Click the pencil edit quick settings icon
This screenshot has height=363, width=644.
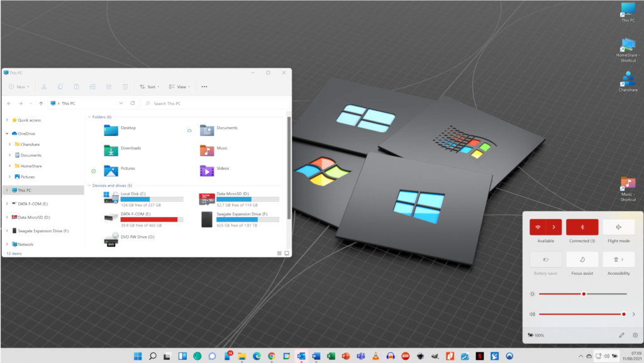(x=622, y=335)
